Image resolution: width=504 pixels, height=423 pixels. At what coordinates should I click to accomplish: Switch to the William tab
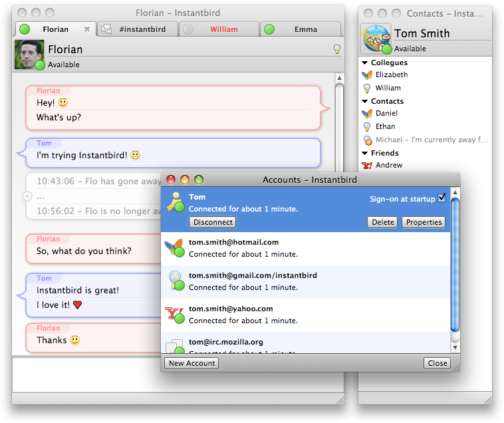pyautogui.click(x=219, y=29)
